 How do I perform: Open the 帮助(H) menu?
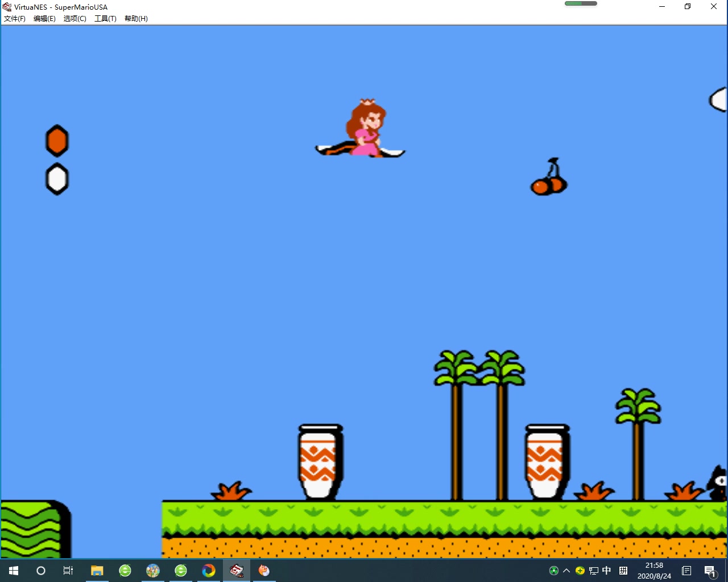pyautogui.click(x=136, y=19)
